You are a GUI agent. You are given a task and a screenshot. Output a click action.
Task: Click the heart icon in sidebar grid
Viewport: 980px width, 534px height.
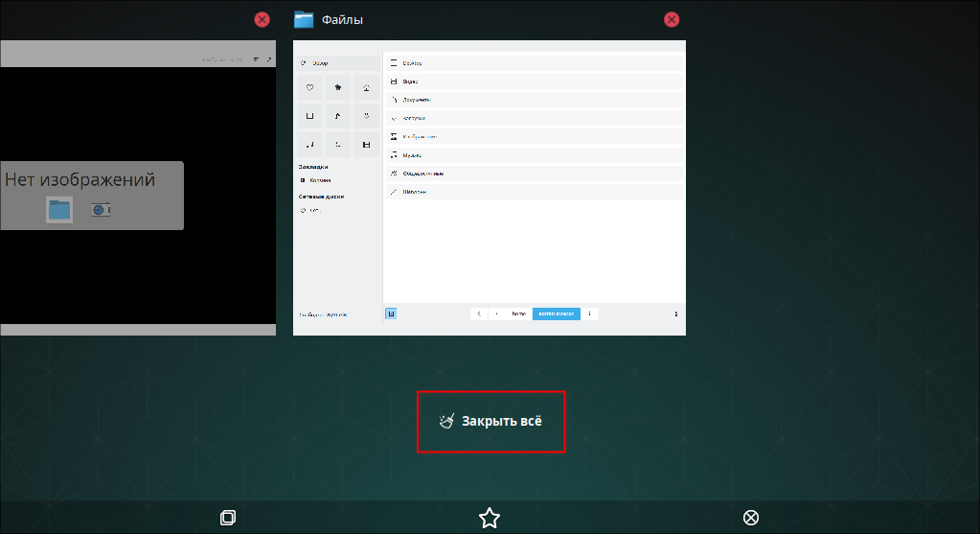coord(309,88)
